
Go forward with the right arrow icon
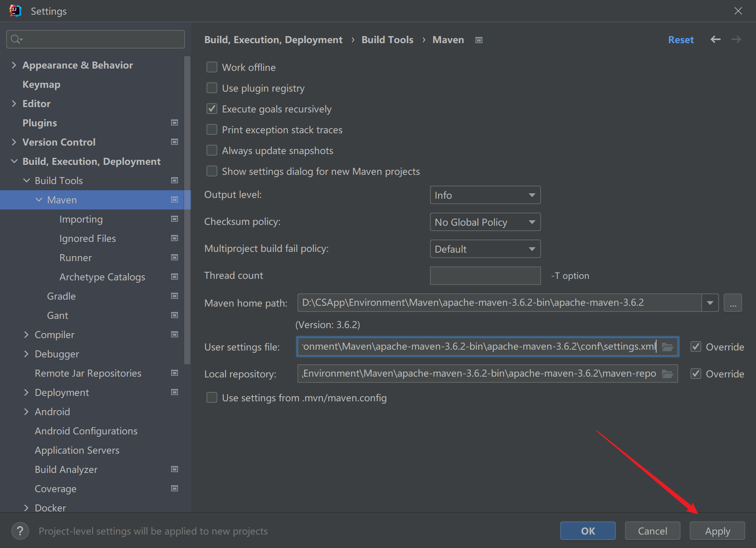[736, 39]
